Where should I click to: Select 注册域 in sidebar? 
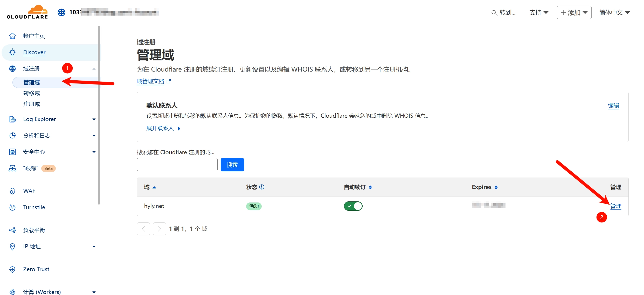(31, 104)
